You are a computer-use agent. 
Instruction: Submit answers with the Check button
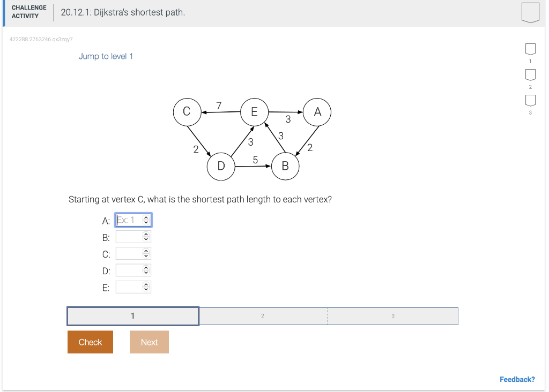click(90, 342)
